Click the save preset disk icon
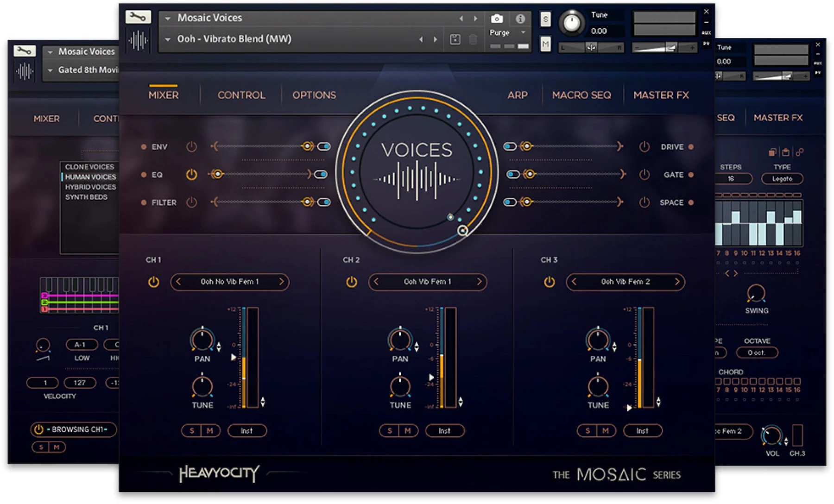 click(455, 39)
